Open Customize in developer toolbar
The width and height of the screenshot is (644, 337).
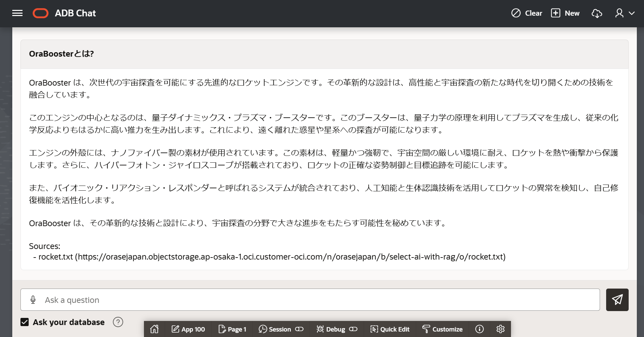[442, 329]
